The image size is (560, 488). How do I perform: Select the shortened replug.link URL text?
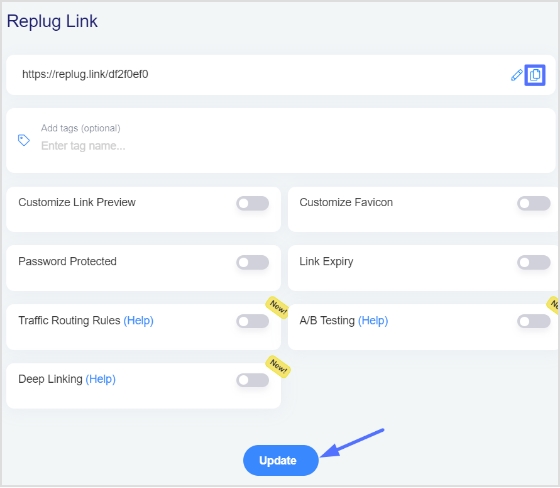[x=85, y=74]
